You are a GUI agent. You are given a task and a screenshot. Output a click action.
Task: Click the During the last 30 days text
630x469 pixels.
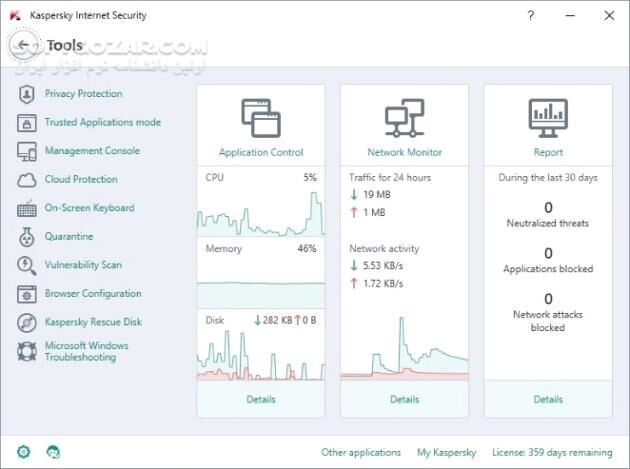pos(548,178)
